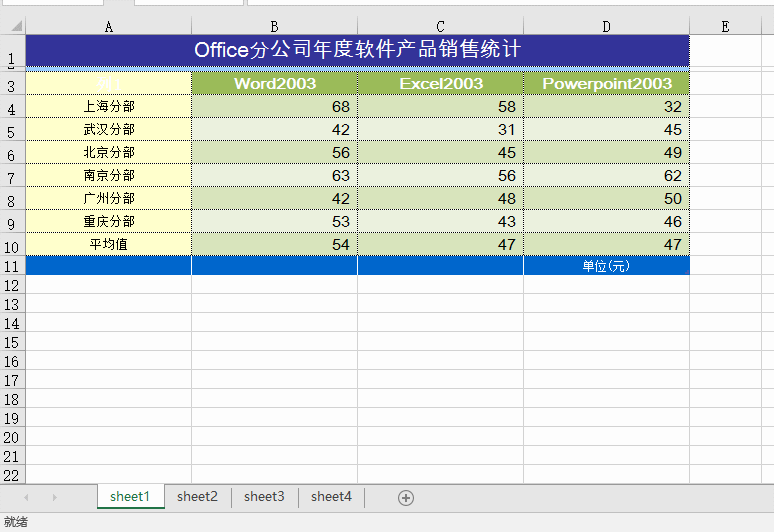Image resolution: width=774 pixels, height=532 pixels.
Task: Select Word2003 value 42 for 广州分部
Action: [274, 198]
